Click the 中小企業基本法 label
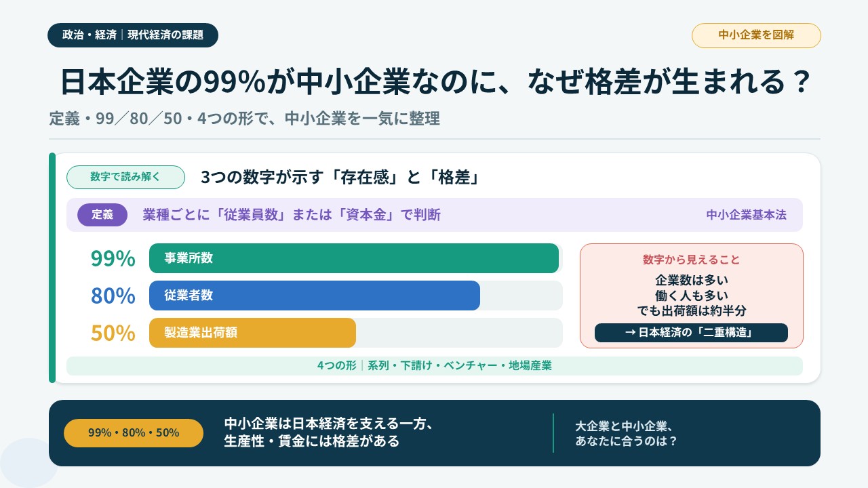 click(747, 215)
